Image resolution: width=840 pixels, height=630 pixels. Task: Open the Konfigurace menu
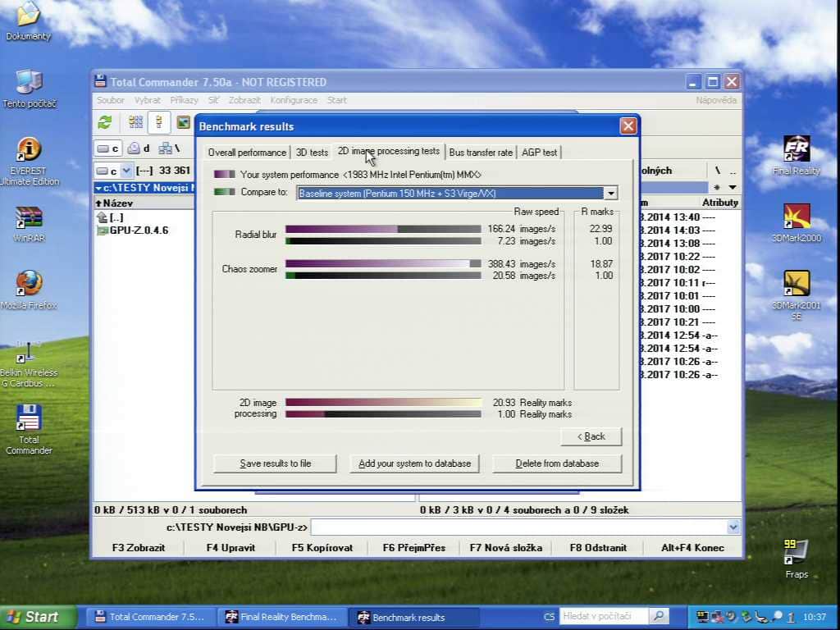[x=294, y=100]
